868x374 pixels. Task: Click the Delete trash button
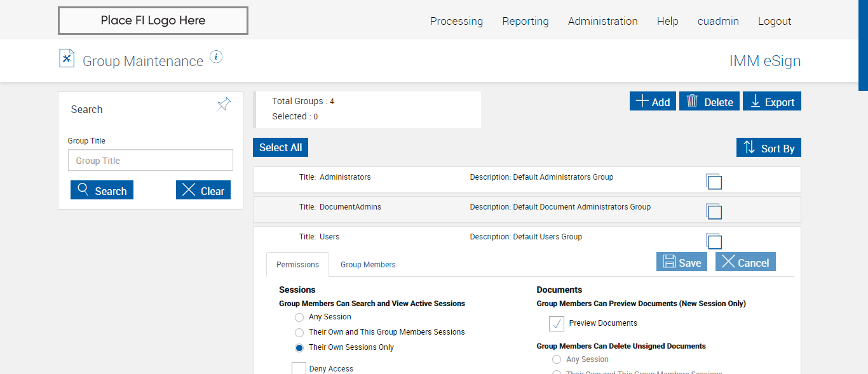pyautogui.click(x=709, y=102)
